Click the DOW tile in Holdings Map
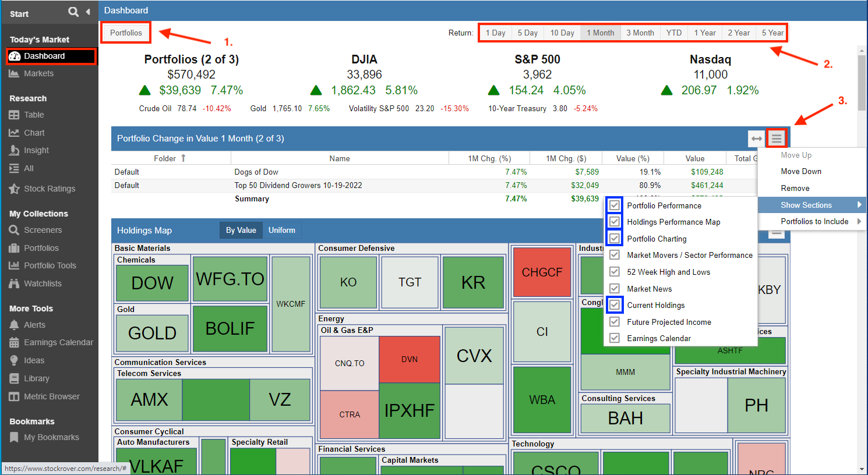This screenshot has height=475, width=868. point(152,283)
